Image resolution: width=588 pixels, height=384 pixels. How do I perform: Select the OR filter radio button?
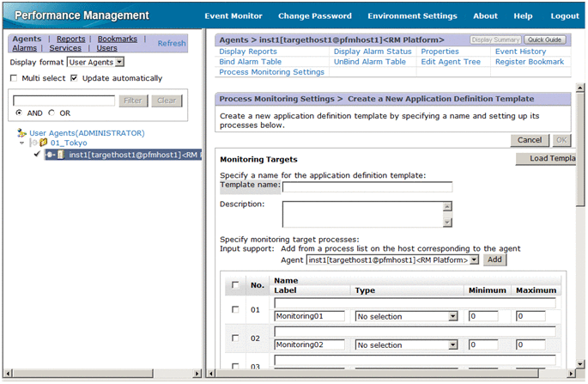click(52, 113)
